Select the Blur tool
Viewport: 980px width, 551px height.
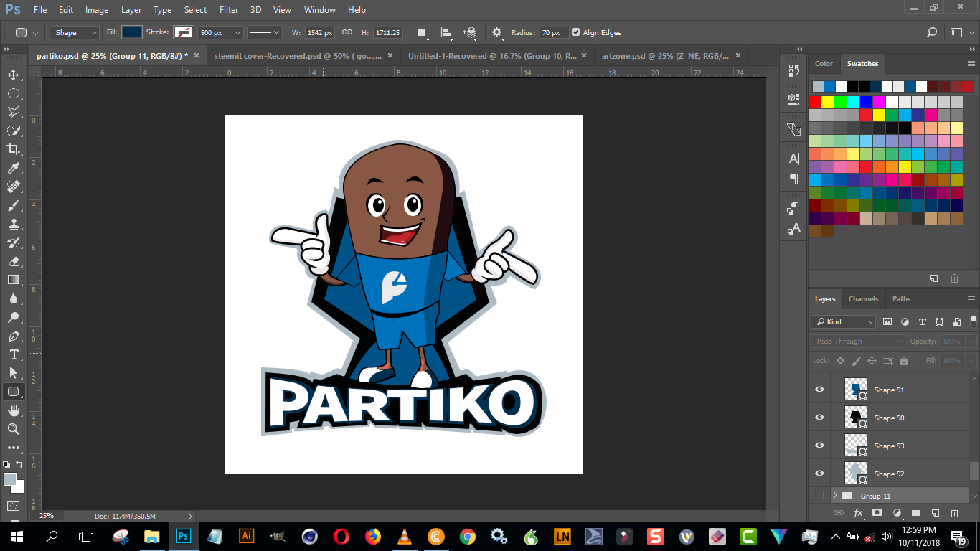pos(14,298)
